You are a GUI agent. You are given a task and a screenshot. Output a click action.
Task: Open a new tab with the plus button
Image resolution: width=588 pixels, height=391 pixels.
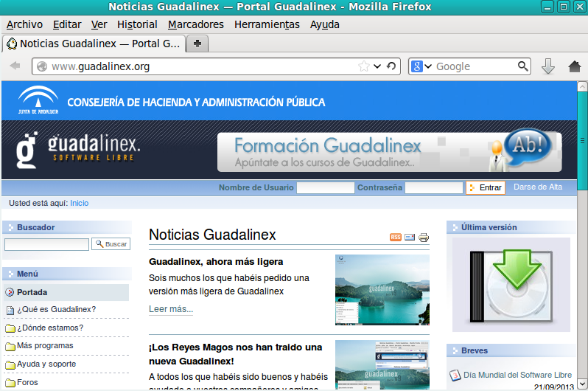pos(197,44)
